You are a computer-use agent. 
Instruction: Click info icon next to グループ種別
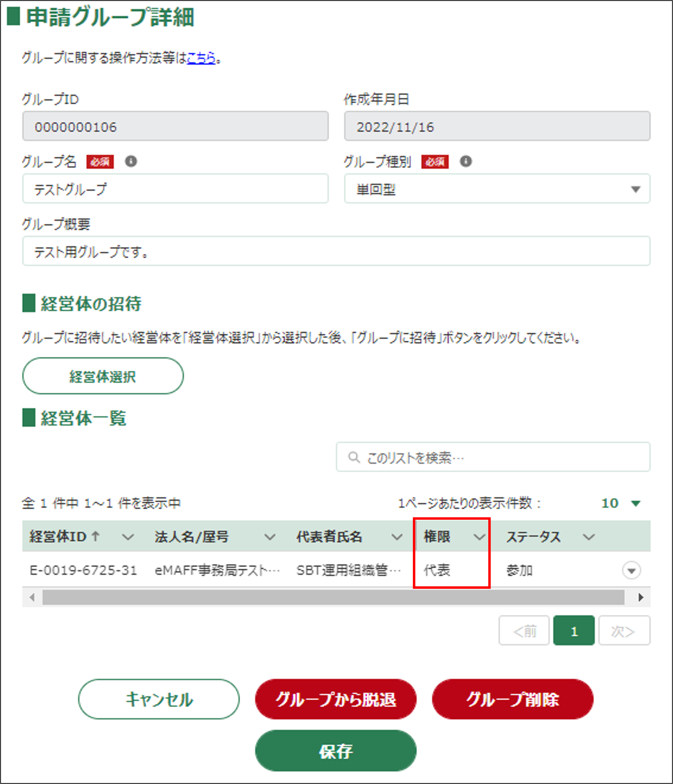[x=466, y=162]
